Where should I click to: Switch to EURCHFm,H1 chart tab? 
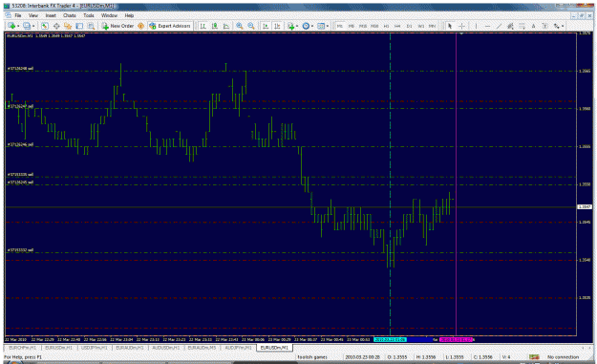[x=23, y=348]
